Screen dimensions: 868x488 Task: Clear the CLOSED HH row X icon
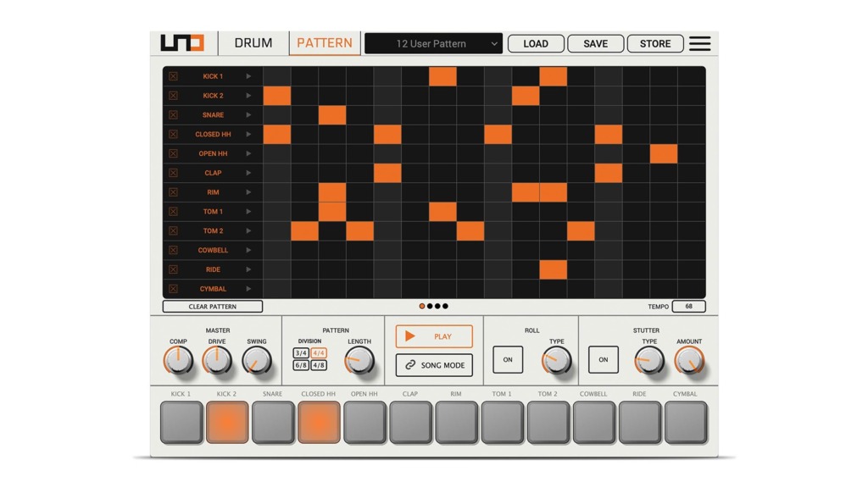click(x=173, y=135)
